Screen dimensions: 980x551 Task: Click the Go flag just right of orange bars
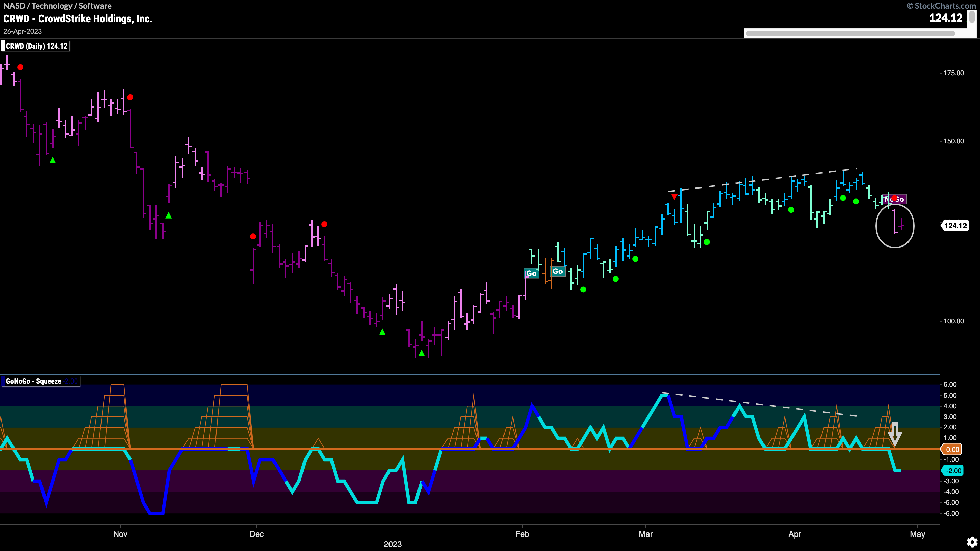[557, 271]
